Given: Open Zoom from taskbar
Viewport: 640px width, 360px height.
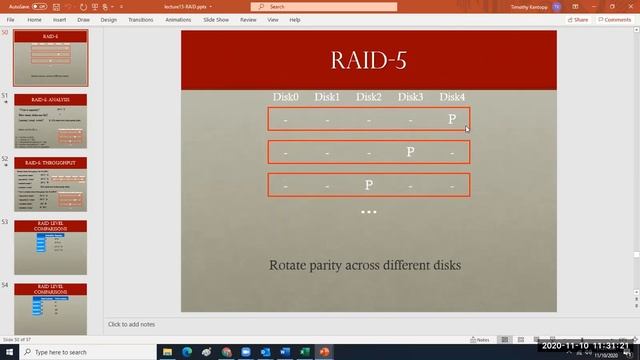Looking at the screenshot, I should pyautogui.click(x=246, y=352).
